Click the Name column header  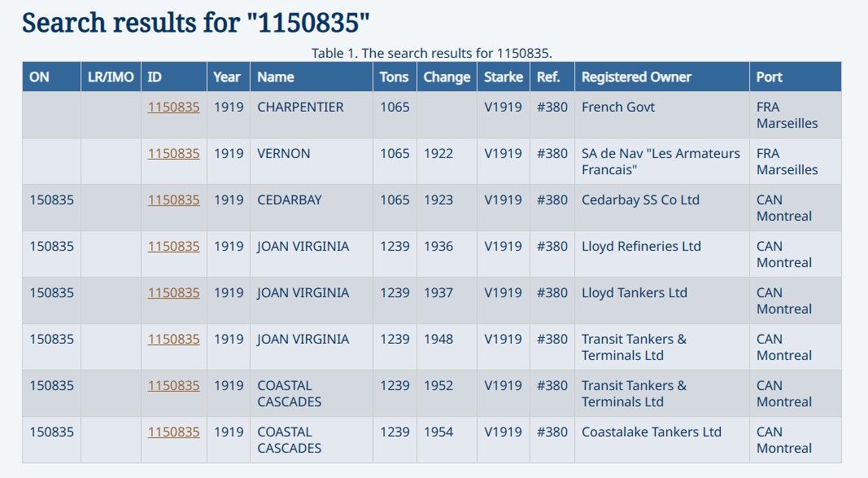point(276,77)
